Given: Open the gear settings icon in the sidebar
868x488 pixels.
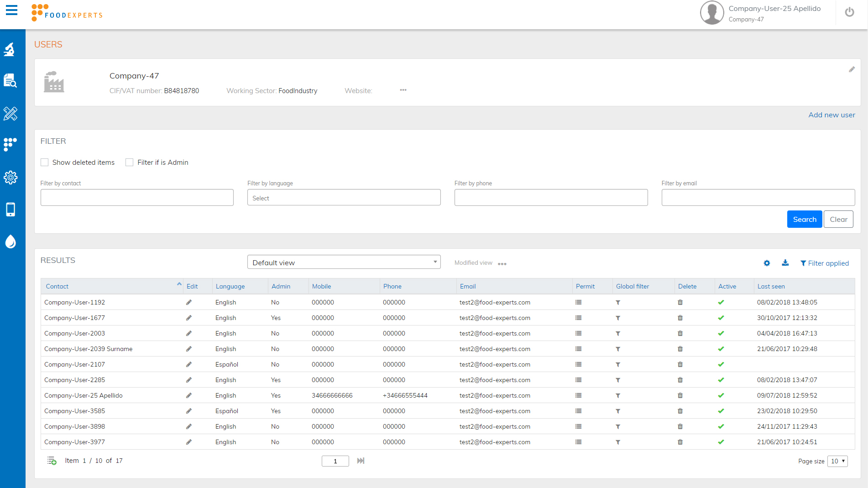Looking at the screenshot, I should tap(10, 178).
